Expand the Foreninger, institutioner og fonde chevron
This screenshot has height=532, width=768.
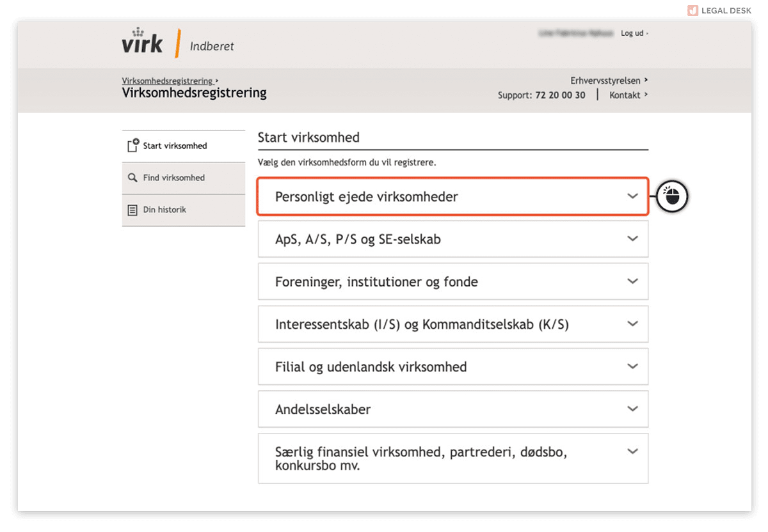tap(633, 281)
